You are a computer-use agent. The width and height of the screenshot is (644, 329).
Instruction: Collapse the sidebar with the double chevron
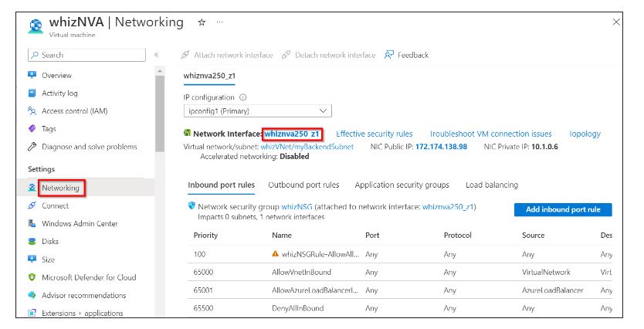156,55
